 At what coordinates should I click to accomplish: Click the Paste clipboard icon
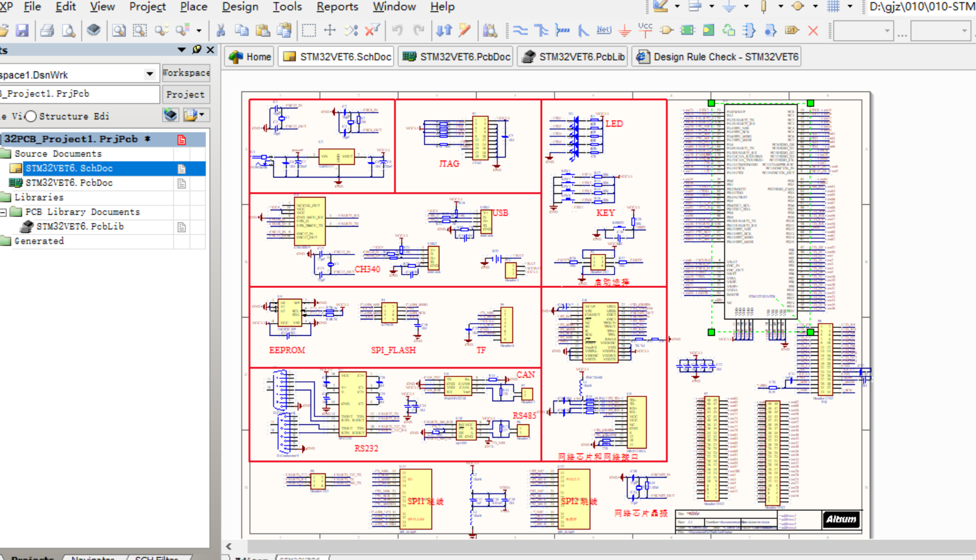[x=262, y=30]
